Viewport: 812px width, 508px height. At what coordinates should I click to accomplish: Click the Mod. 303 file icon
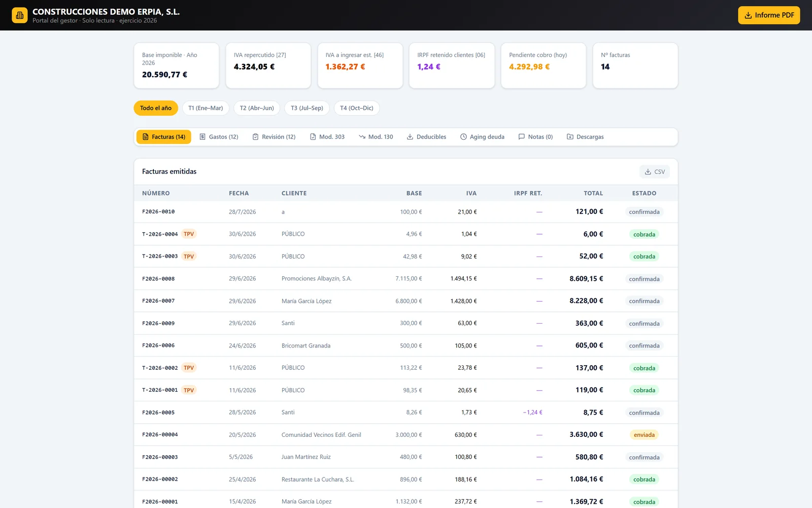coord(313,137)
